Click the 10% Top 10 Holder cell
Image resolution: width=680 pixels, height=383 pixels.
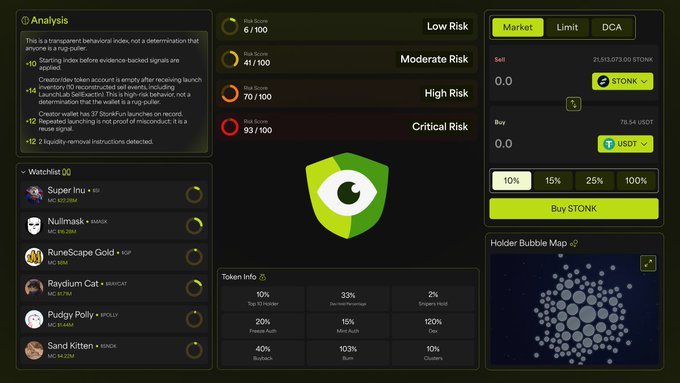263,298
